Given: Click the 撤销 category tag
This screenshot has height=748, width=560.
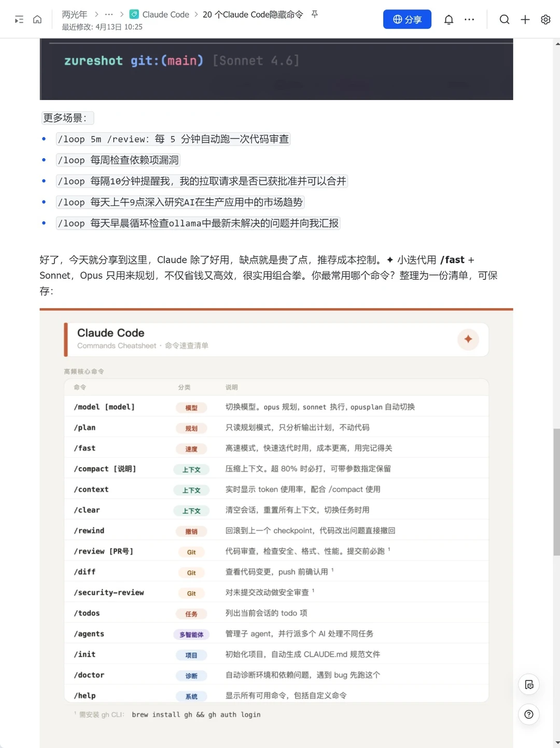Looking at the screenshot, I should [191, 531].
